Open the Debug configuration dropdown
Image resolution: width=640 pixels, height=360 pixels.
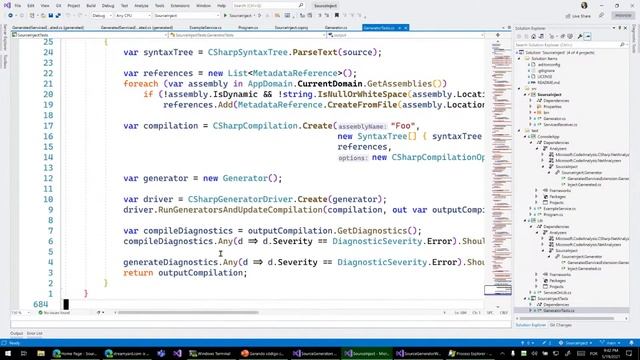[102, 16]
